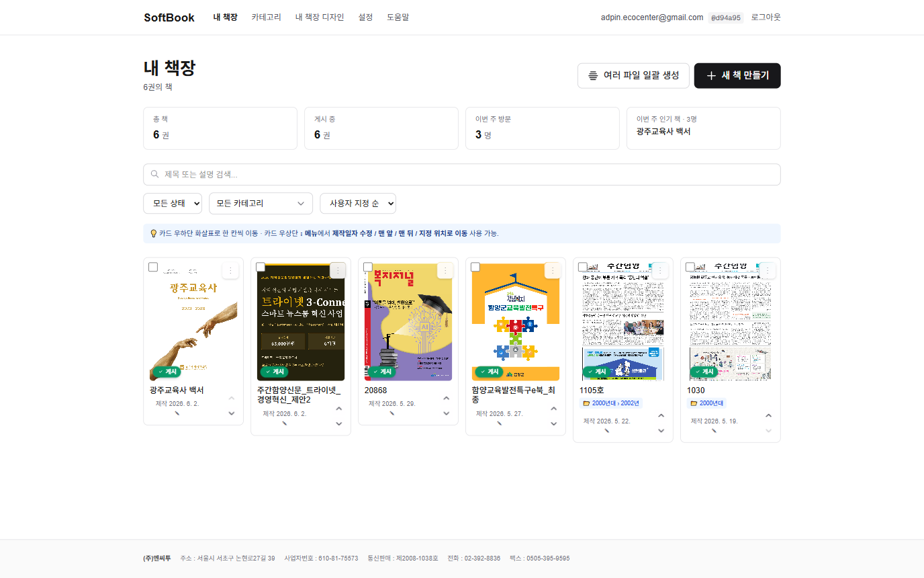This screenshot has width=924, height=578.
Task: Tick the checkbox on 1030 card
Action: click(690, 267)
